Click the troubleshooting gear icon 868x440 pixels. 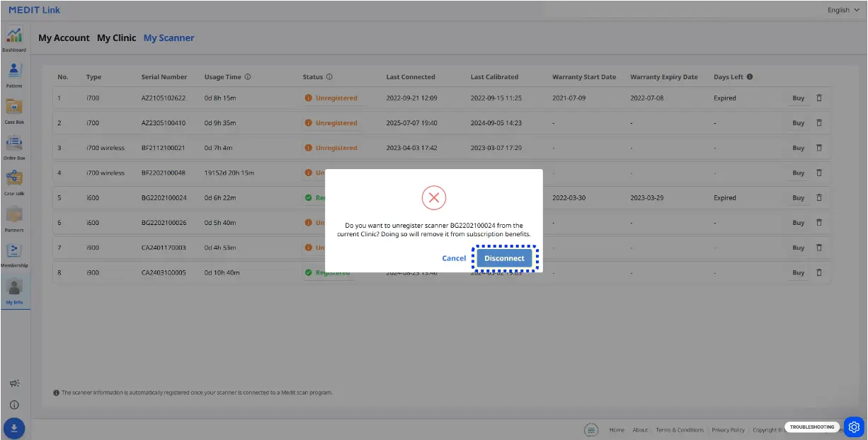click(854, 427)
